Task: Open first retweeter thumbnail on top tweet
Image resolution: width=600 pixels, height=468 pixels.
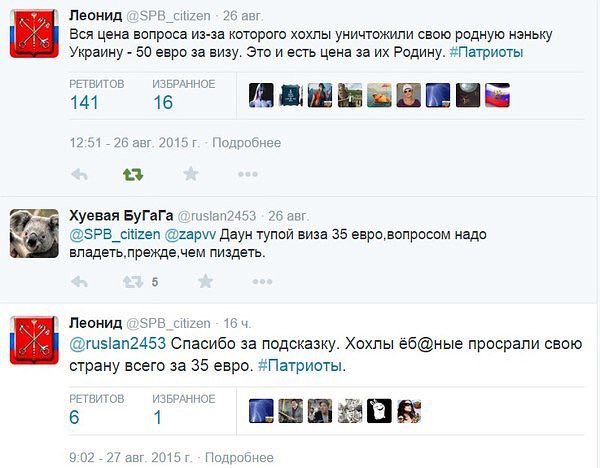Action: coord(260,95)
